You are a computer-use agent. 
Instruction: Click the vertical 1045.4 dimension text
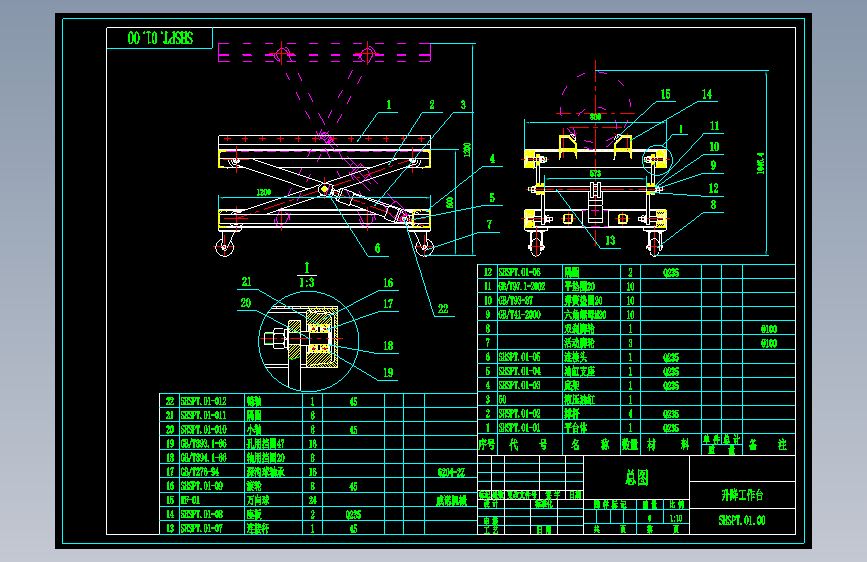point(761,164)
